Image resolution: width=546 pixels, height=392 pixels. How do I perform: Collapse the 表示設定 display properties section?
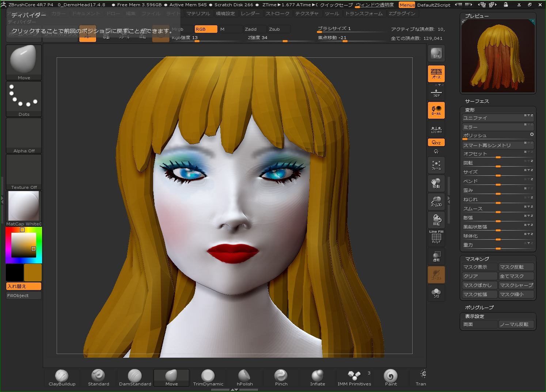pyautogui.click(x=474, y=316)
